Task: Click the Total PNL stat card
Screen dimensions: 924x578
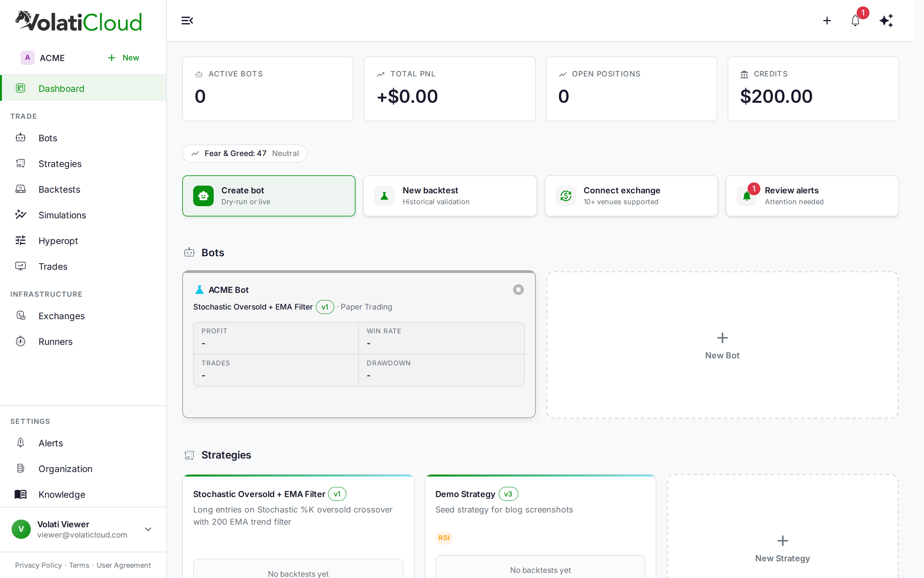Action: 449,89
